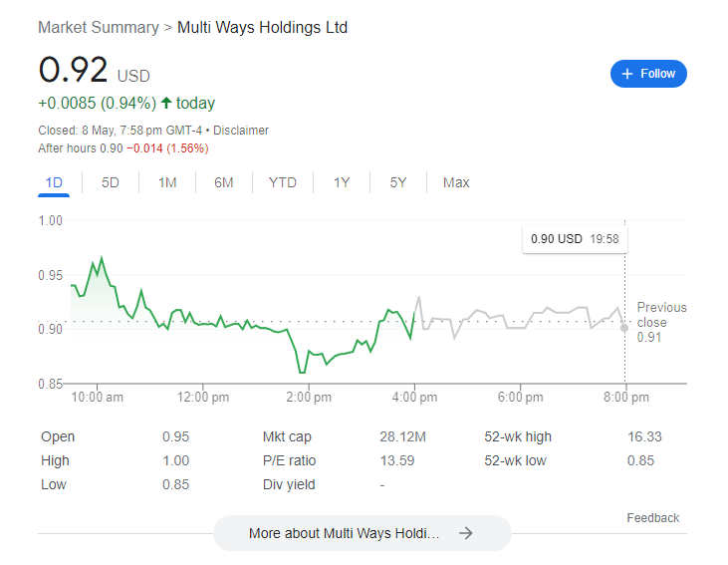
Task: Click the Mkt cap value 28.12M
Action: tap(402, 436)
